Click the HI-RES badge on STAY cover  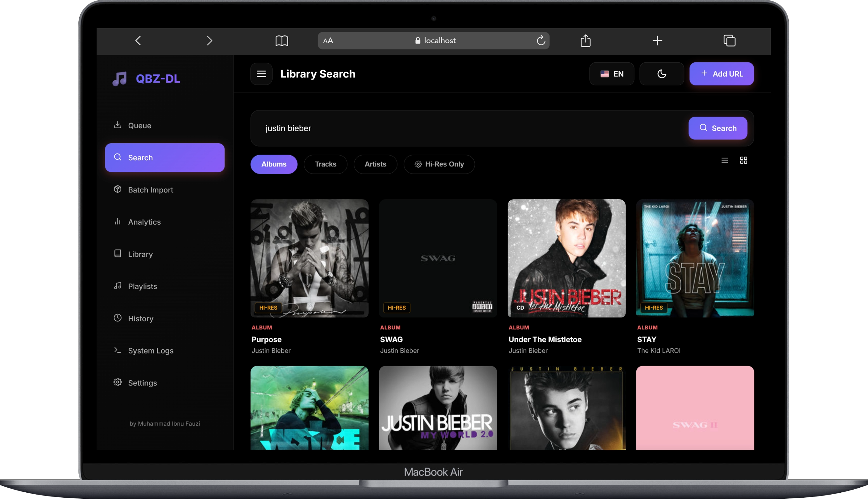[x=654, y=308]
